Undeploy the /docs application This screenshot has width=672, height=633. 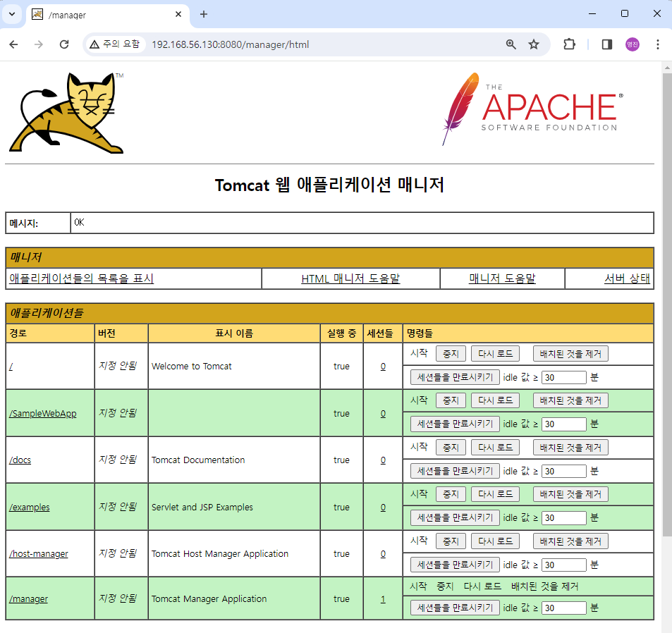pyautogui.click(x=570, y=448)
